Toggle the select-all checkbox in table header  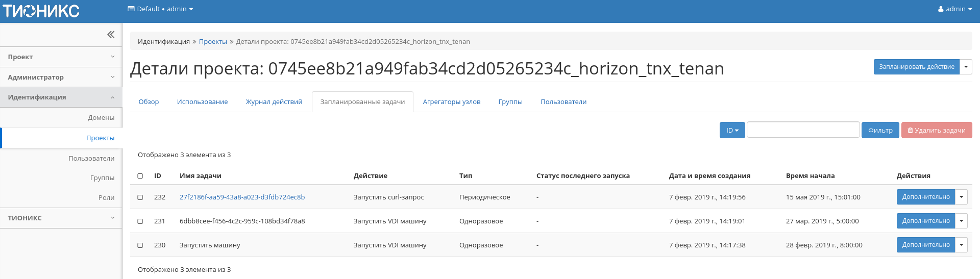point(140,176)
